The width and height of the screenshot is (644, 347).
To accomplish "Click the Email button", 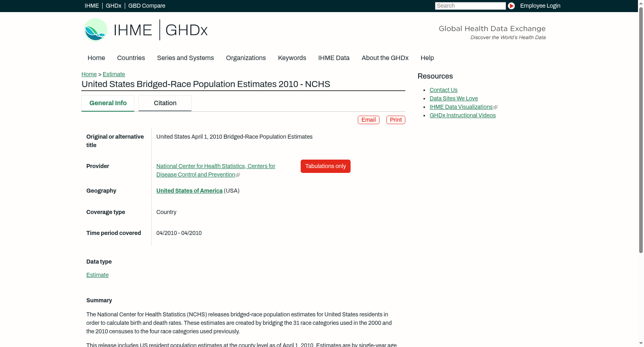I will 369,120.
